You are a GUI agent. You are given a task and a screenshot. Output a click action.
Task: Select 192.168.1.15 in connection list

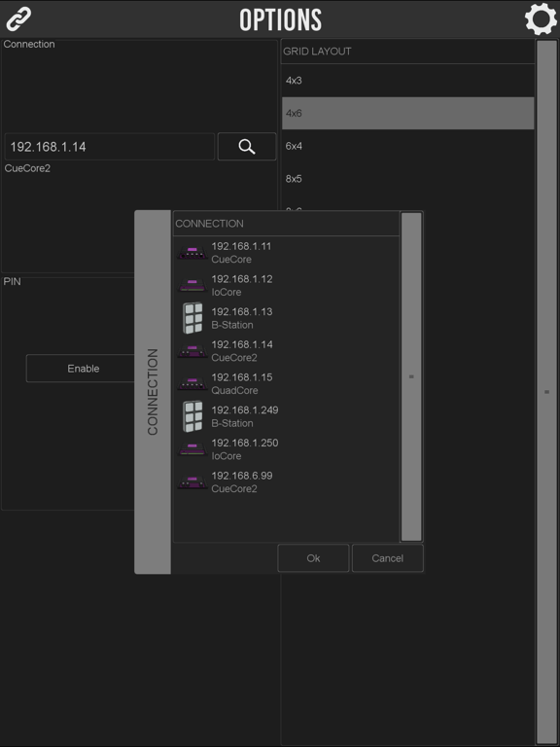pos(286,384)
